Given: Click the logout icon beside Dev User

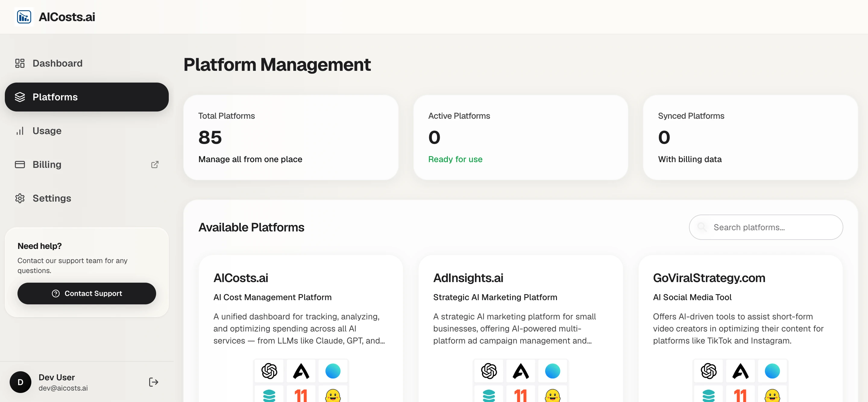Looking at the screenshot, I should click(x=153, y=382).
